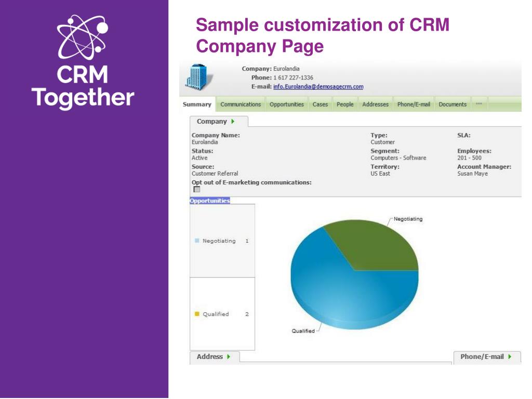Click the Address panel header
This screenshot has height=399, width=532.
(215, 356)
